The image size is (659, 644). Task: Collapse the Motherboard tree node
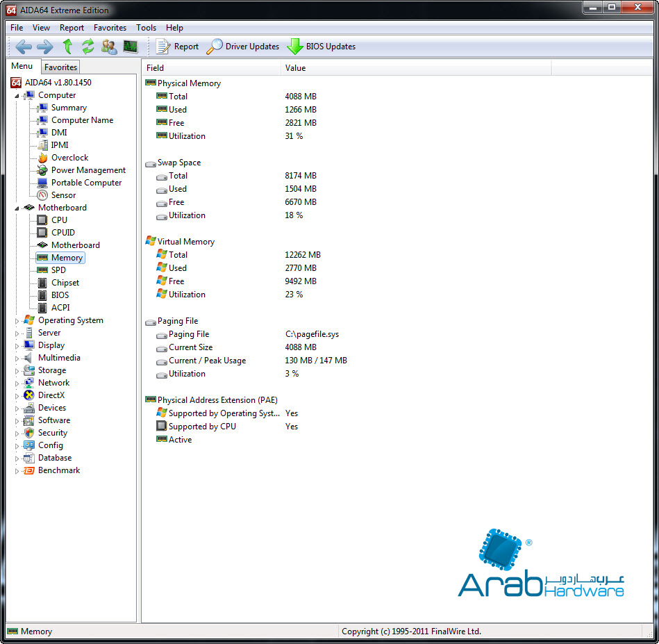click(x=17, y=208)
